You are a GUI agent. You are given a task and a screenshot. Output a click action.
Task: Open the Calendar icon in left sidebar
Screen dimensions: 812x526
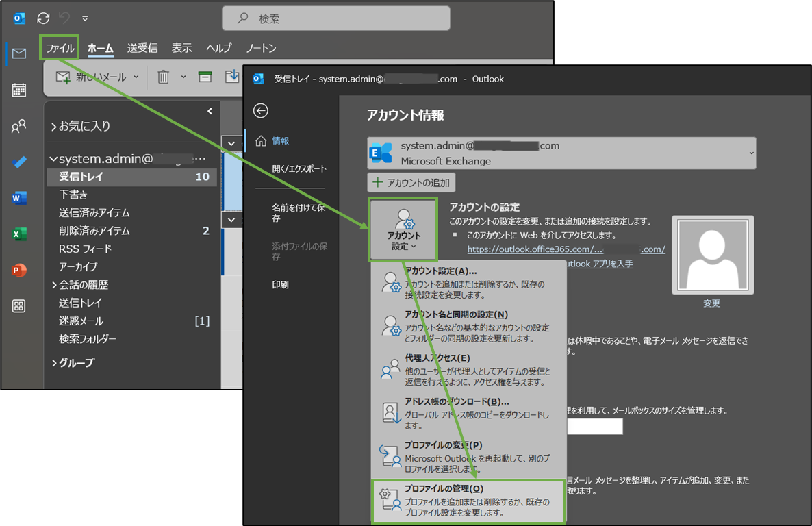click(x=19, y=90)
